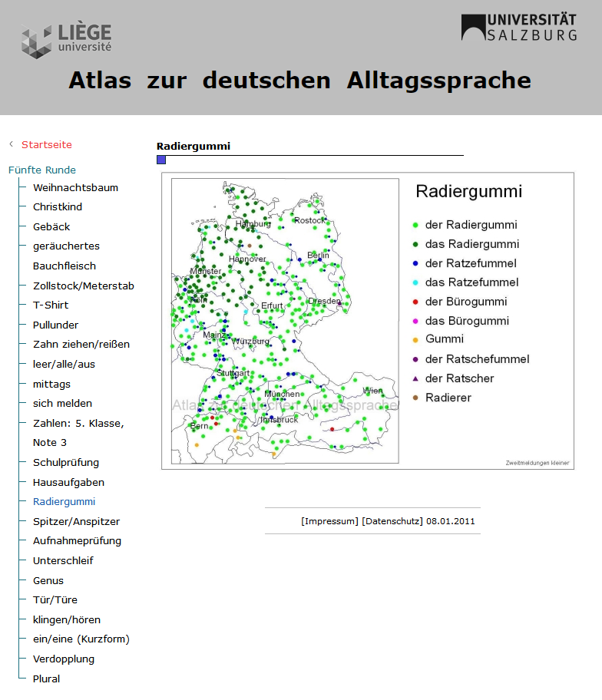
Task: Open the Fünfte Runde section link
Action: [x=42, y=170]
